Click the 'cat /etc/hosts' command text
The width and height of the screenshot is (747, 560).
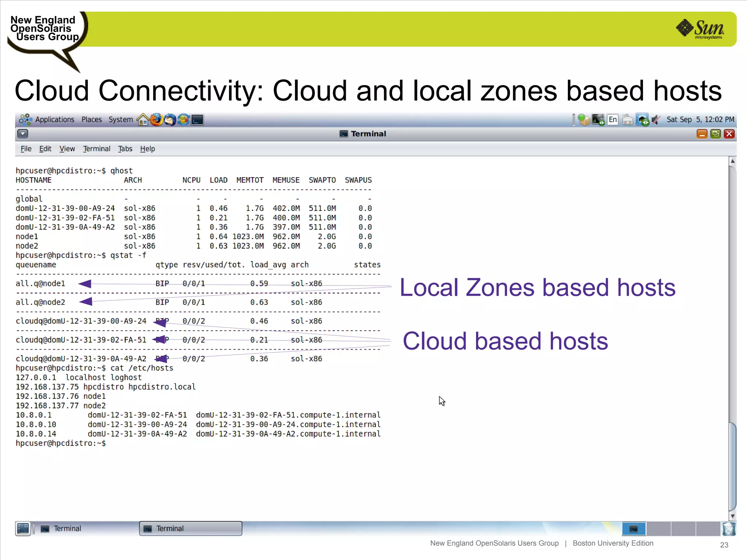[142, 368]
